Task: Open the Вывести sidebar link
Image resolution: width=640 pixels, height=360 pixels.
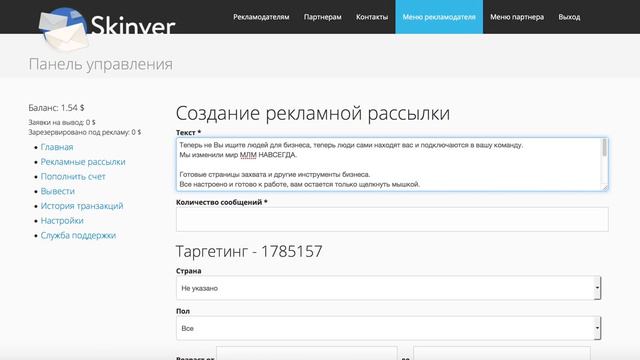Action: click(x=58, y=191)
